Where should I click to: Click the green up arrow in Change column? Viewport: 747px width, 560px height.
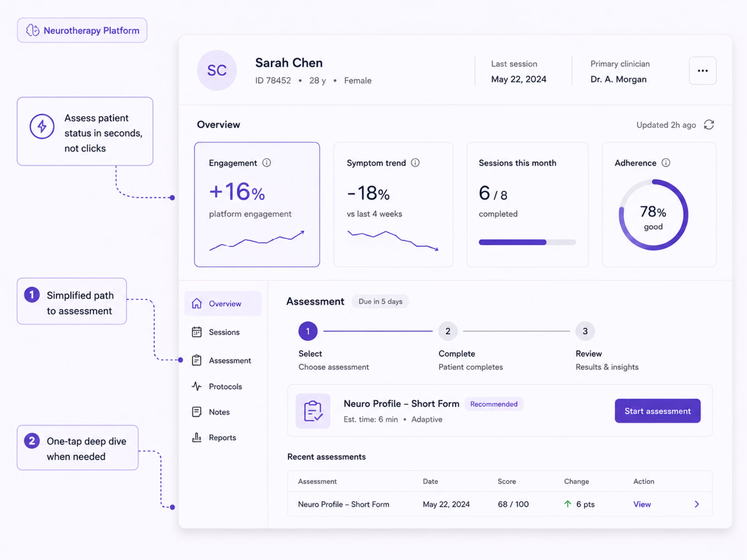(568, 504)
